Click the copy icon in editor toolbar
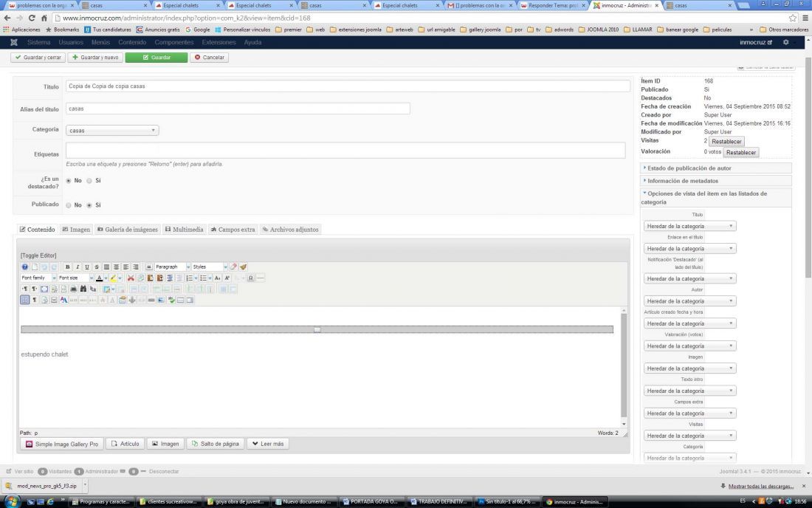This screenshot has height=508, width=812. pyautogui.click(x=141, y=278)
